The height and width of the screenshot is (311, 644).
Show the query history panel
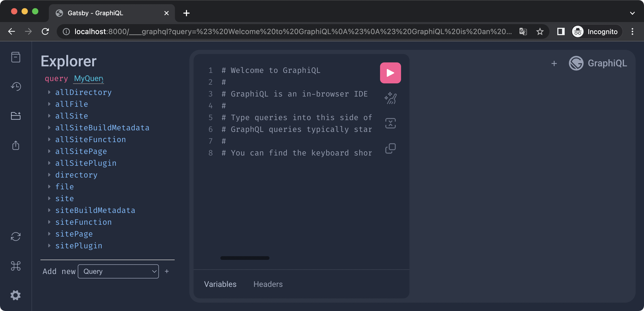tap(16, 87)
